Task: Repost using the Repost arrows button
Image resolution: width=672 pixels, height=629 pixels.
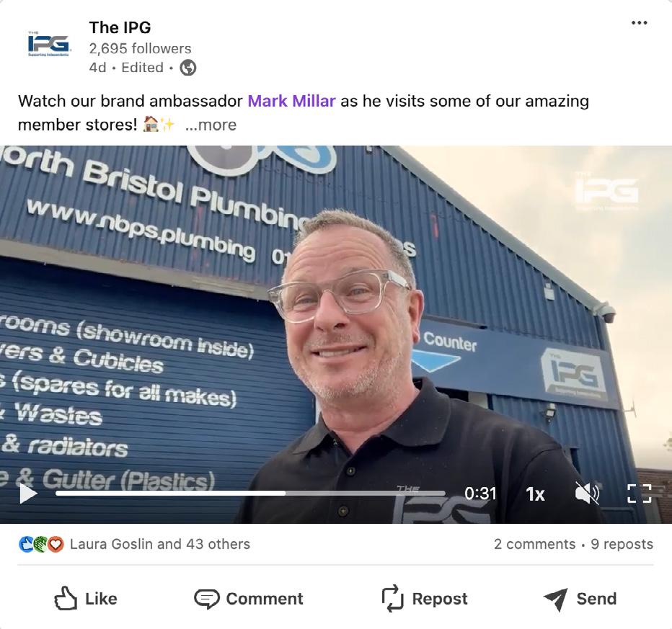Action: pyautogui.click(x=424, y=598)
